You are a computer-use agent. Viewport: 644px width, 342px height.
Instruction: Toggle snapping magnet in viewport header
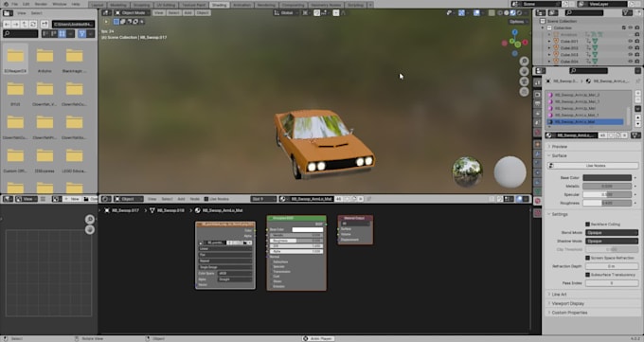316,12
